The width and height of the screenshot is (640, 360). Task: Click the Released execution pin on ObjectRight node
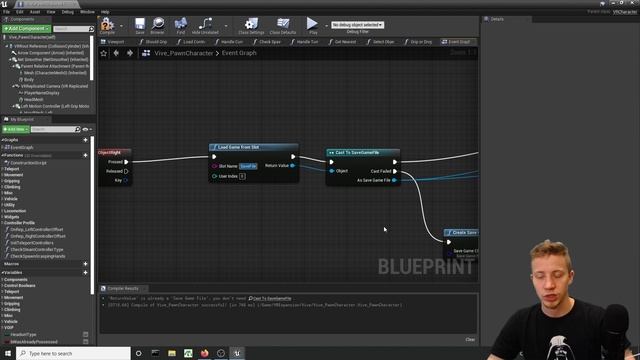pyautogui.click(x=126, y=171)
